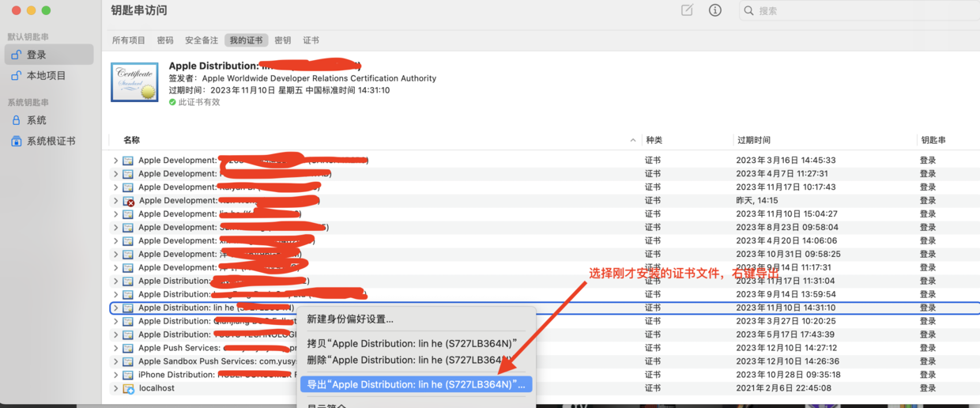Choose 拷贝 "Apple Distribution: lin he" menu entry
This screenshot has height=408, width=980.
416,344
